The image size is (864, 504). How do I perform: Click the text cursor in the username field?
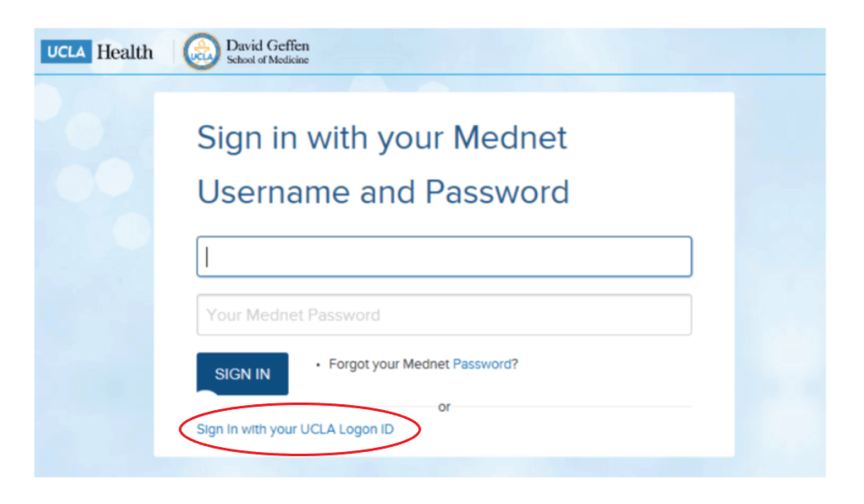pyautogui.click(x=207, y=257)
